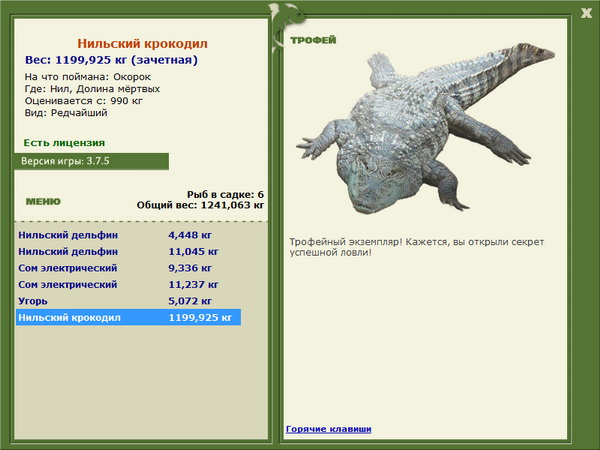Click the Вид: Редчайший line
This screenshot has height=450, width=600.
[66, 113]
